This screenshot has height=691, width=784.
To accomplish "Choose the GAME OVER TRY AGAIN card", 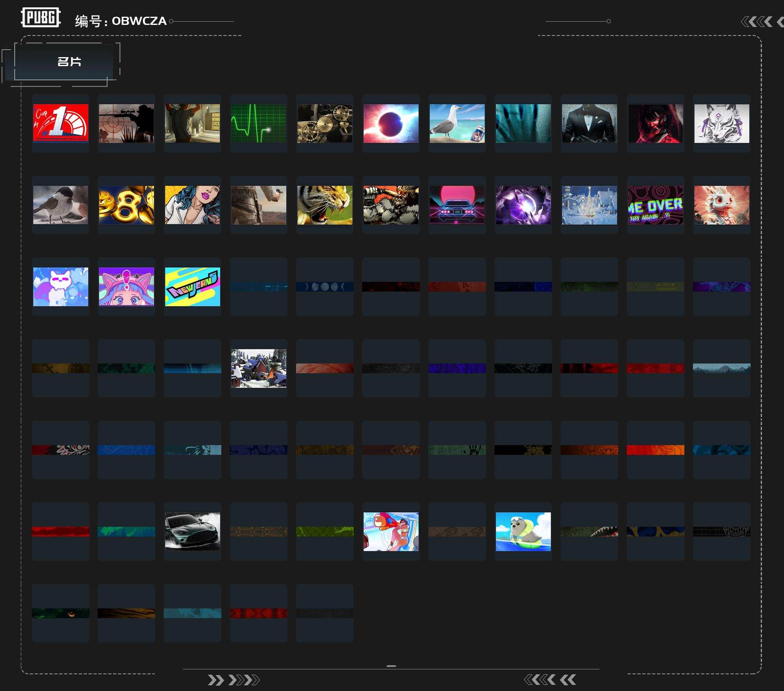I will (x=655, y=205).
